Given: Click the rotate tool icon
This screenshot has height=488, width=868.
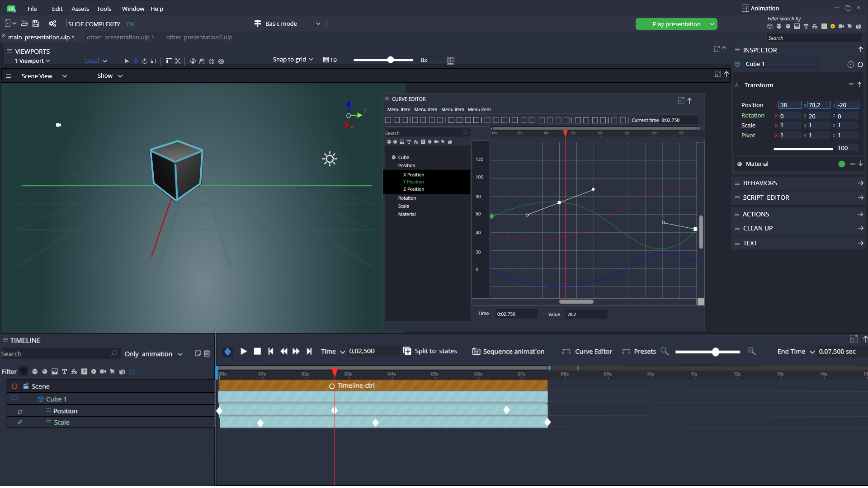Looking at the screenshot, I should pos(145,61).
